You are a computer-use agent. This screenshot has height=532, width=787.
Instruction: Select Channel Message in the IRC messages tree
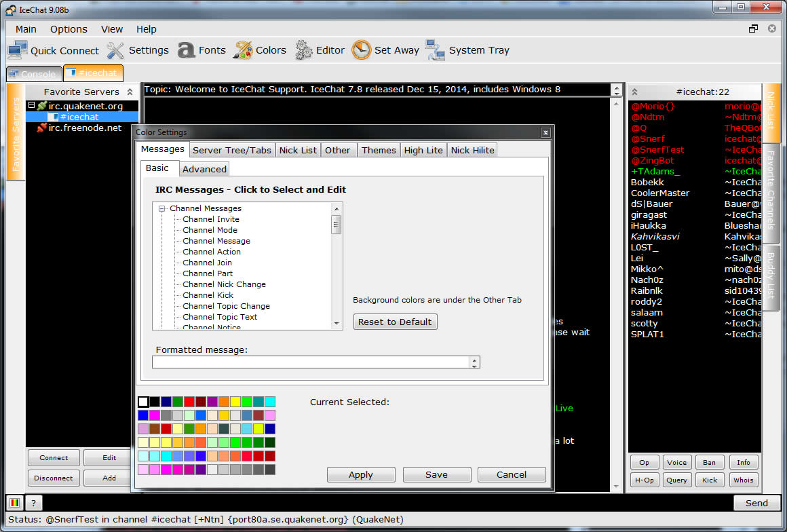pos(216,241)
